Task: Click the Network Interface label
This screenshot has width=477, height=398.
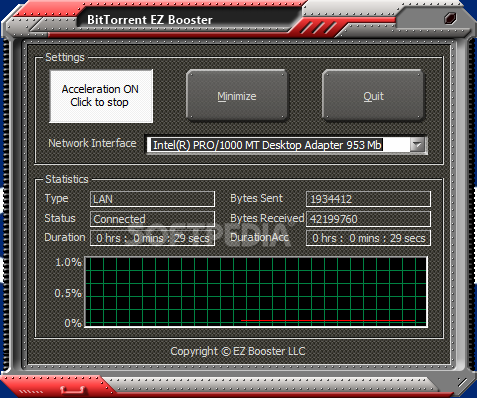Action: click(x=92, y=143)
